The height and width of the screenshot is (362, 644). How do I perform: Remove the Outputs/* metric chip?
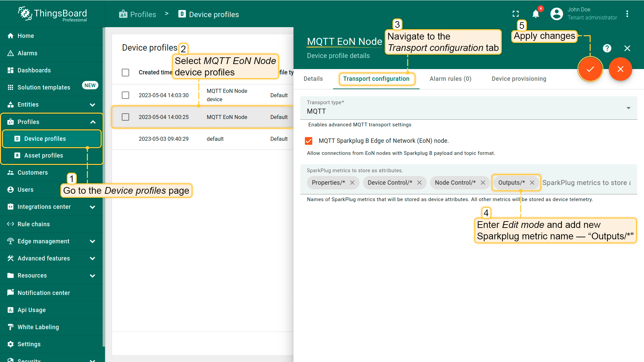(x=532, y=183)
